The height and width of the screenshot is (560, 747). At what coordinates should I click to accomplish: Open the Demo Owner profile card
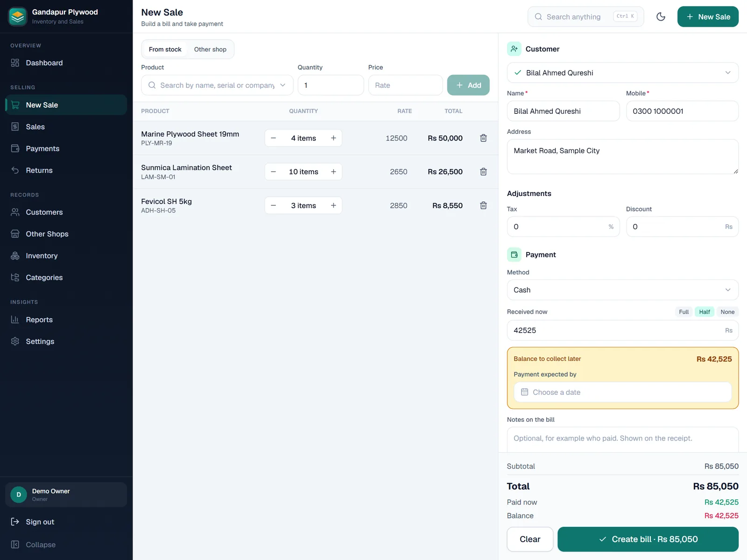tap(66, 495)
